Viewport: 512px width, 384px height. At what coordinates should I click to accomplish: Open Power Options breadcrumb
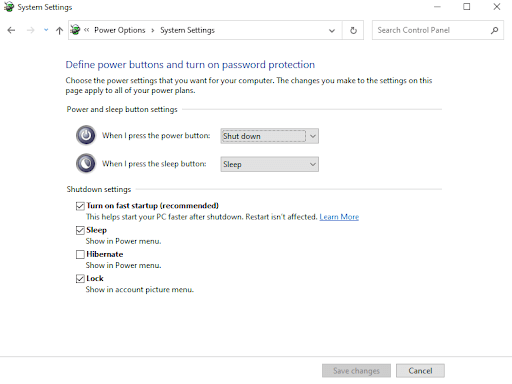[120, 30]
